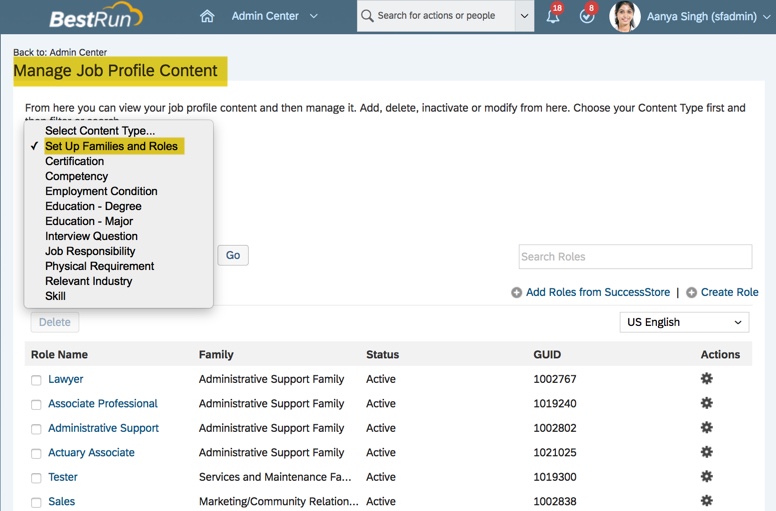Choose Competency from content type list

point(76,176)
